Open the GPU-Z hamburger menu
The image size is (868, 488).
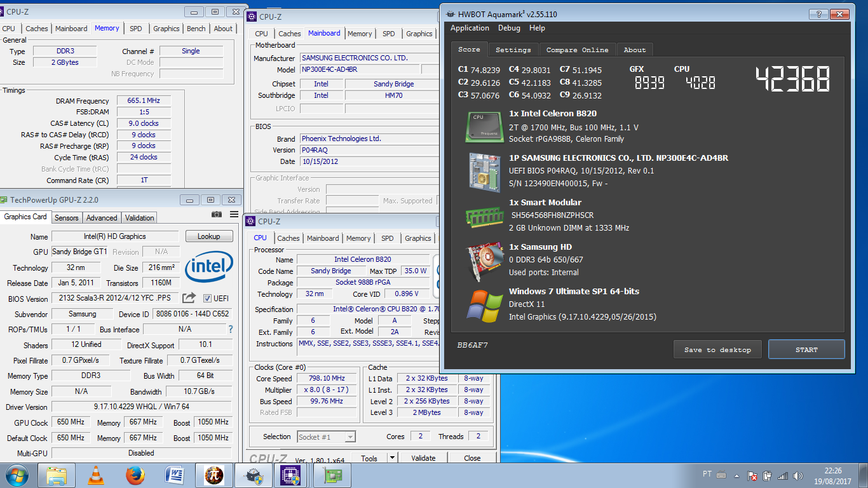tap(234, 215)
